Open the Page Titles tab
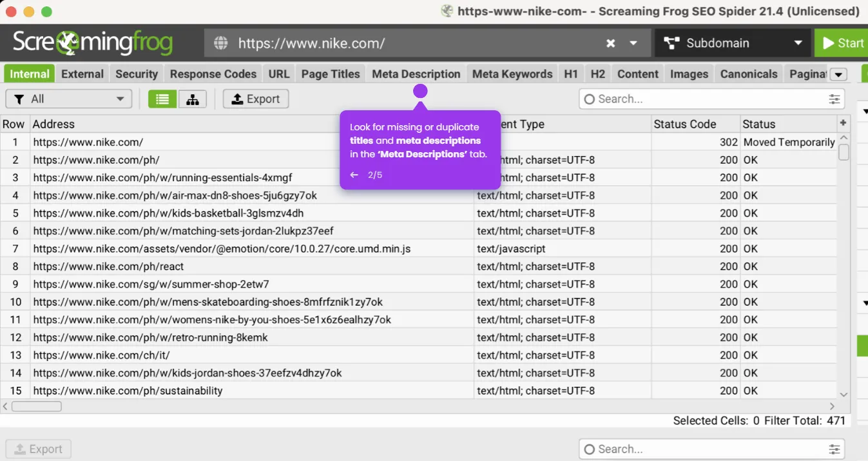Viewport: 868px width, 461px height. pyautogui.click(x=331, y=74)
